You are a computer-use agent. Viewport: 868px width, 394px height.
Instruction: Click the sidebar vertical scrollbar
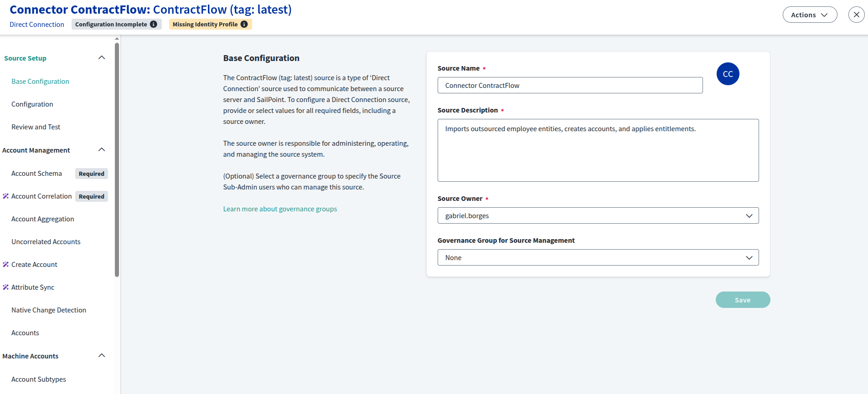[117, 159]
